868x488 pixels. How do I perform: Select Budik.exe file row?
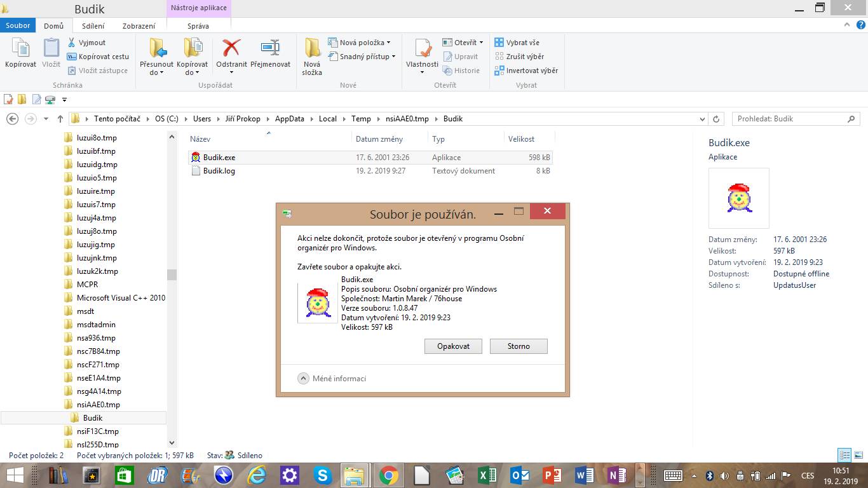[x=371, y=158]
